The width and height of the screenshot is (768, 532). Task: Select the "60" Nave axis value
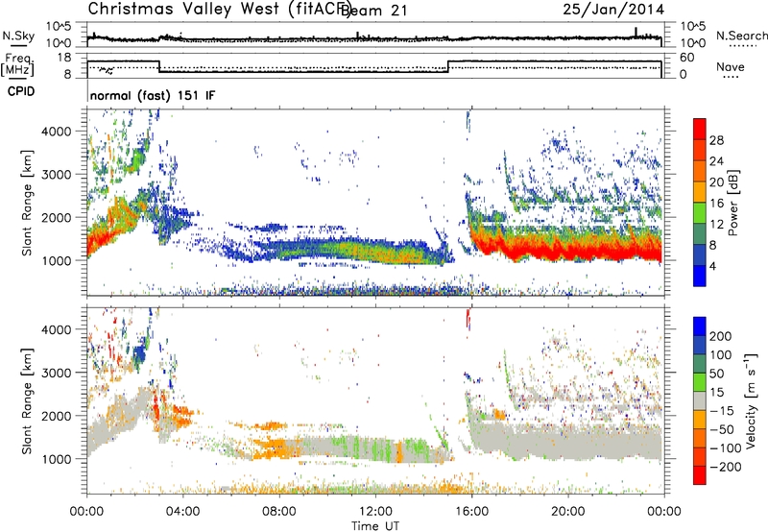click(x=687, y=58)
